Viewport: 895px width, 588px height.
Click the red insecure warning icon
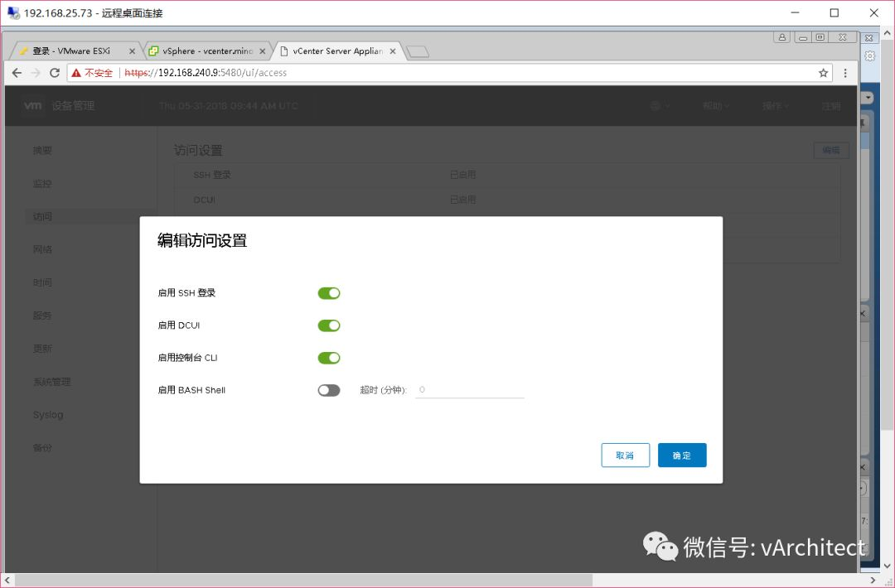coord(76,73)
